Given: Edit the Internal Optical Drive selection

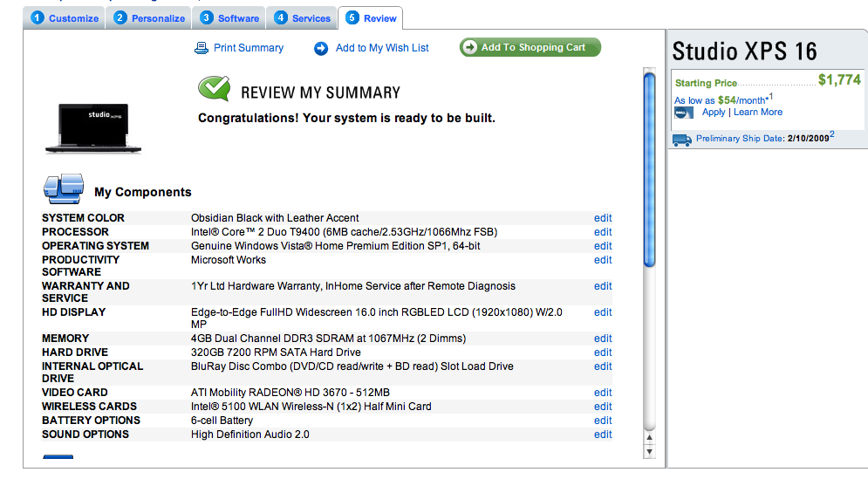Looking at the screenshot, I should 603,366.
